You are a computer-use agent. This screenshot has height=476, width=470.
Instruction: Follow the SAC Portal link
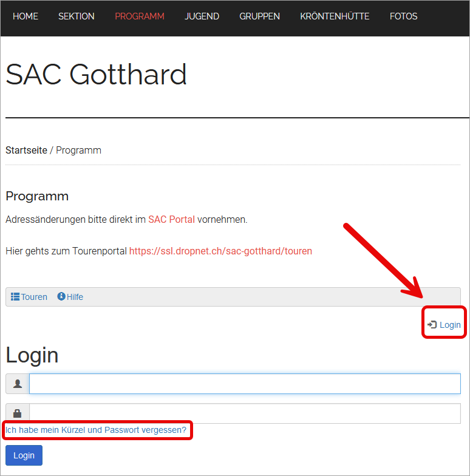(x=171, y=220)
